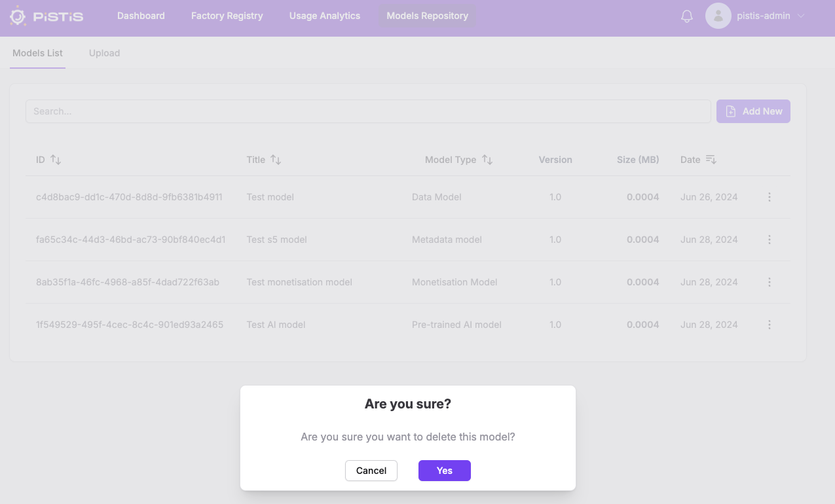Screen dimensions: 835x504
Task: Click the title 'Test monetisation model'
Action: pos(299,282)
